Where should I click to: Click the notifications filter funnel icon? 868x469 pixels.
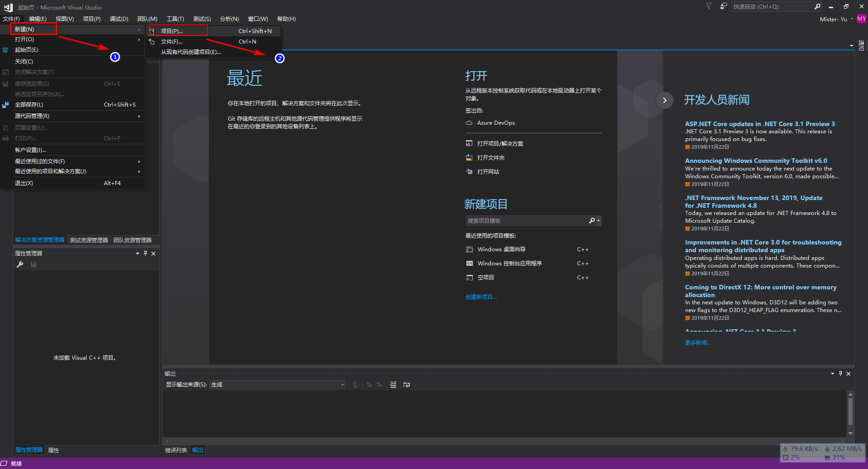click(709, 6)
